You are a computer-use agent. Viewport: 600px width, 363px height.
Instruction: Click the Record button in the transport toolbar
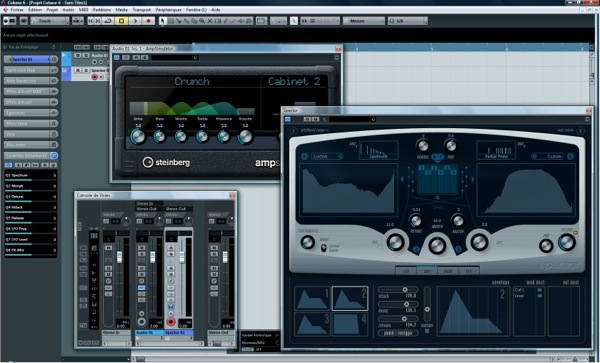148,21
